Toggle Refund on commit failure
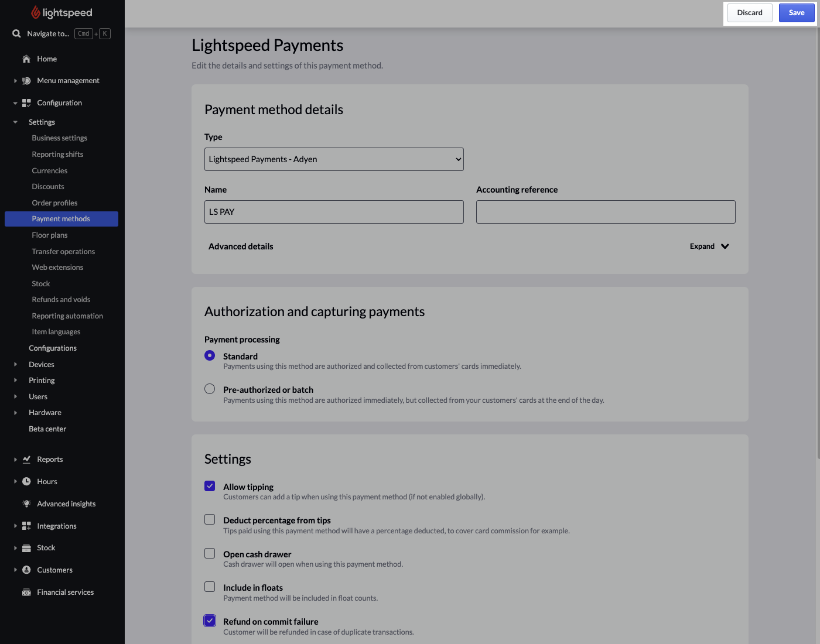The image size is (820, 644). 210,621
